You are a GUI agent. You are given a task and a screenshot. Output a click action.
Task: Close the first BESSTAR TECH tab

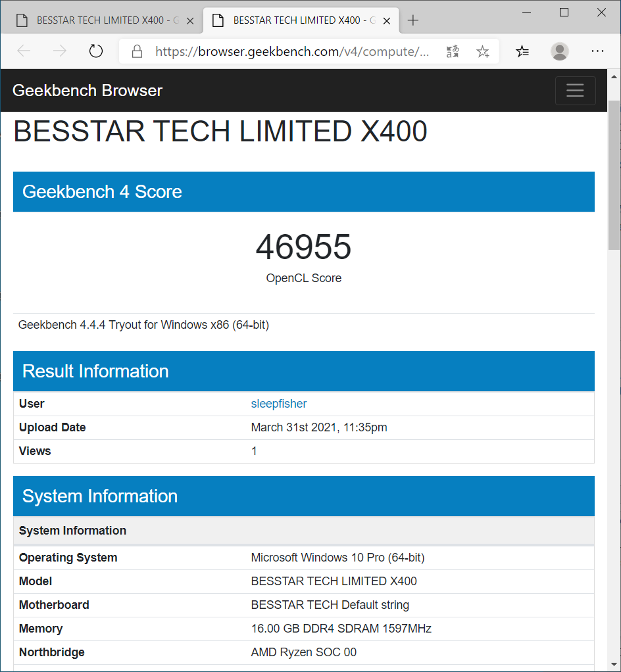point(190,20)
